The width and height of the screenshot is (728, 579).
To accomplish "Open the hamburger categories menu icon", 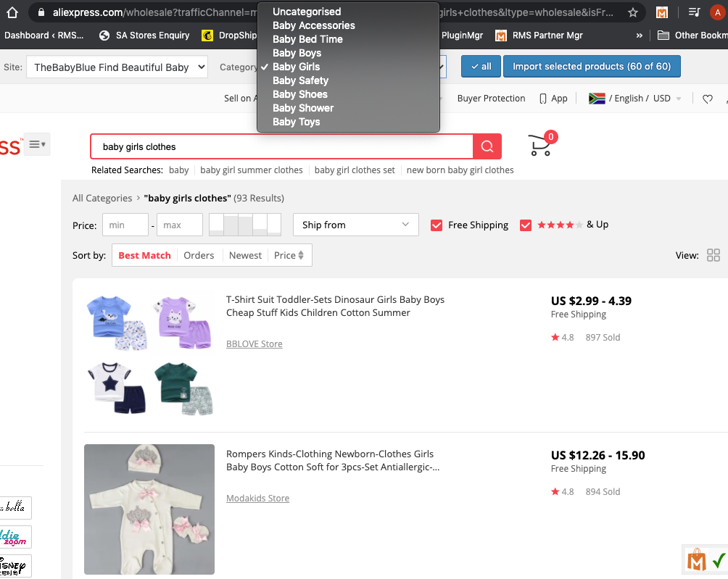I will 36,144.
